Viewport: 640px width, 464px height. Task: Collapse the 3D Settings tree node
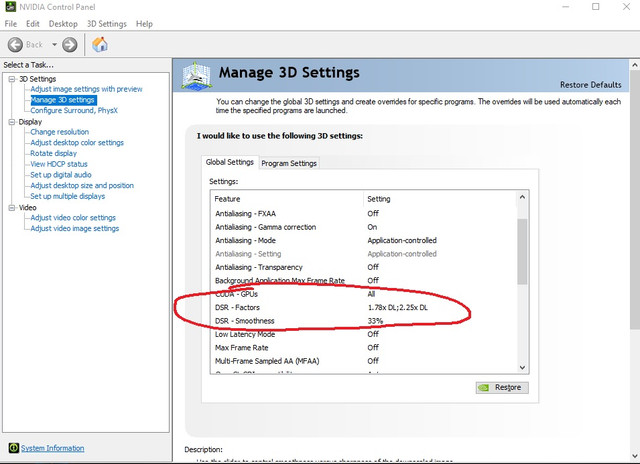point(12,79)
